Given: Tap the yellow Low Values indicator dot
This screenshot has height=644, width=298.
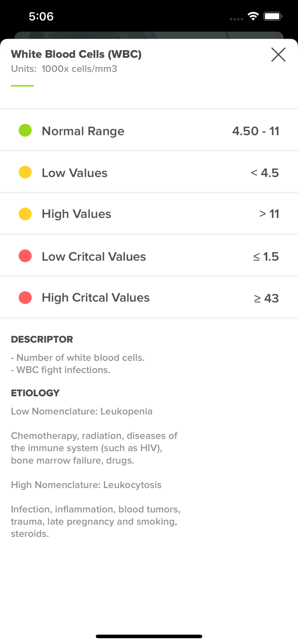Looking at the screenshot, I should point(25,172).
